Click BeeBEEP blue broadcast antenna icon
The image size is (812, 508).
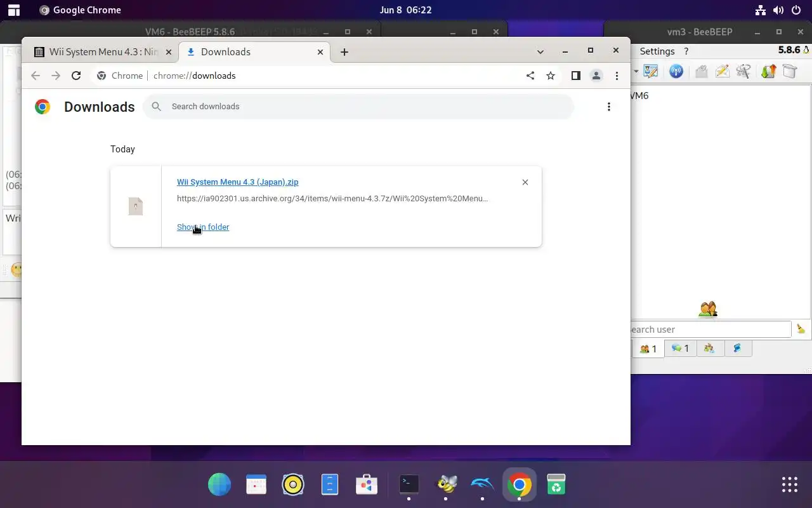point(676,71)
